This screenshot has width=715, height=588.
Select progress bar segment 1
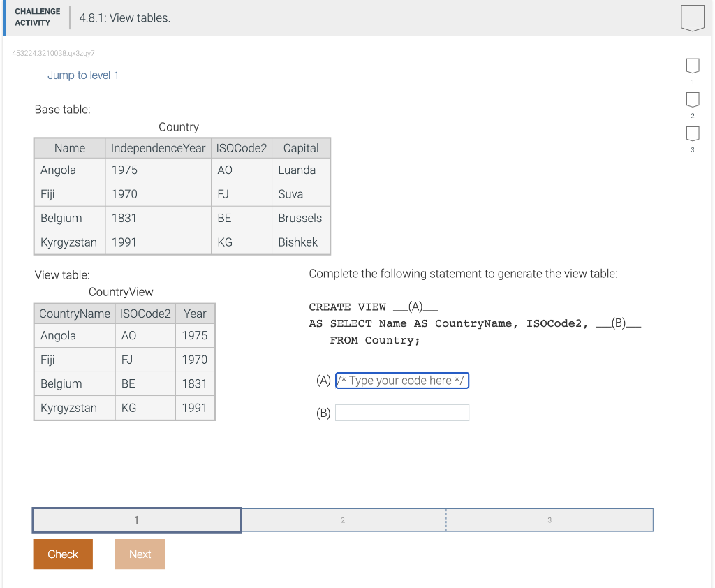pyautogui.click(x=136, y=520)
